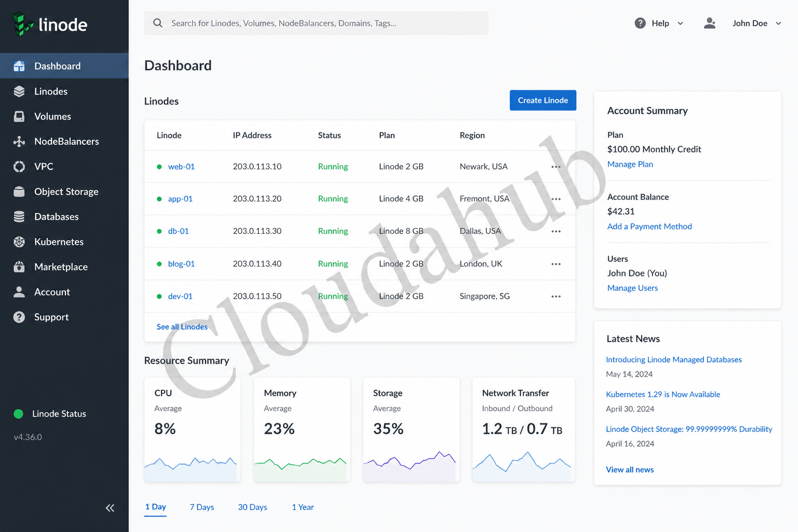
Task: Click IP address 203.0.113.30
Action: pyautogui.click(x=257, y=231)
